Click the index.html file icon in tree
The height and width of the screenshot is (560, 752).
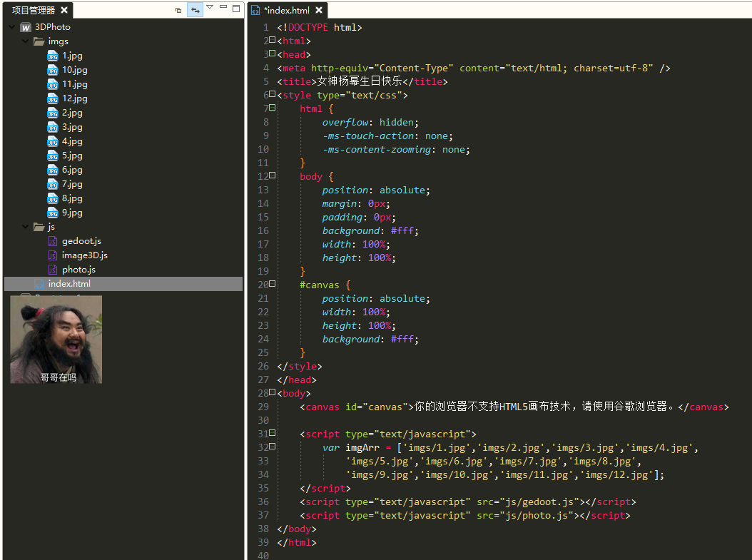point(39,284)
